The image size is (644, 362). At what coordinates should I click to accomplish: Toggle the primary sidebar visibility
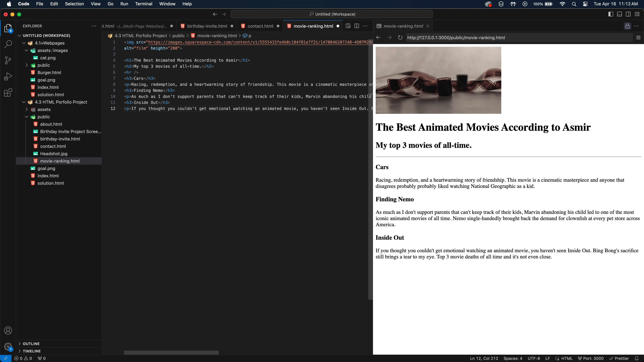pyautogui.click(x=610, y=14)
